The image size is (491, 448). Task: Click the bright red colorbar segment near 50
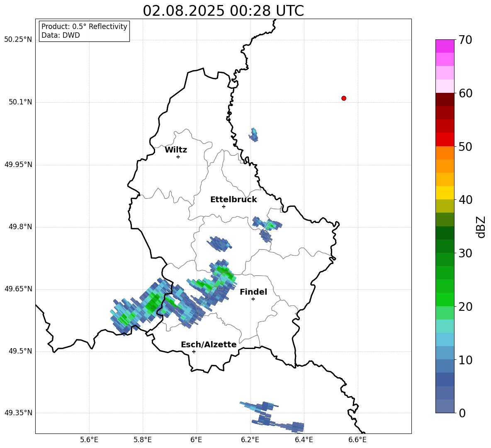(445, 139)
